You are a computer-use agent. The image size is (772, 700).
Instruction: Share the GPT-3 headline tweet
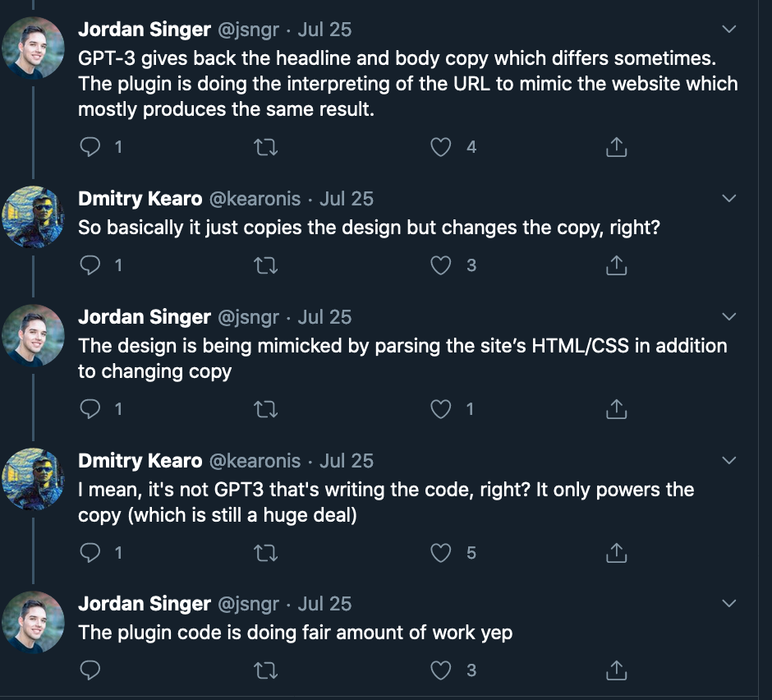coord(616,147)
